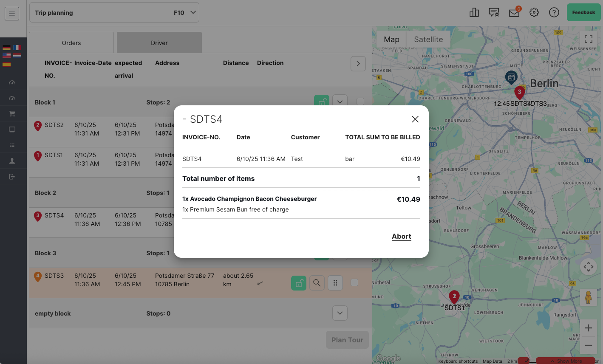Show more columns right arrow
Screen dimensions: 603x364
point(358,64)
